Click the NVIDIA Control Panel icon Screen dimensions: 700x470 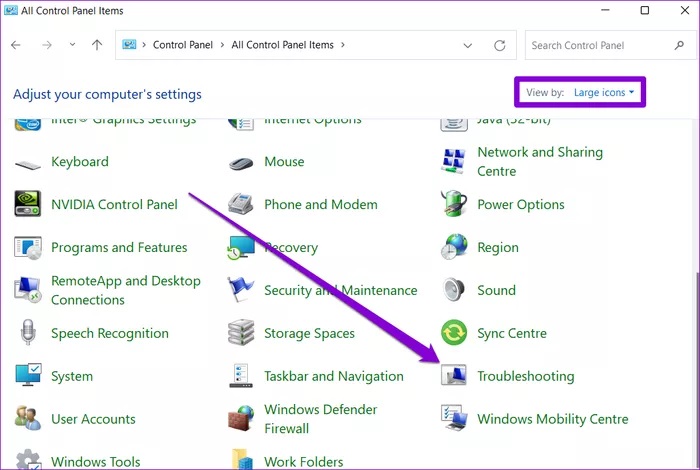click(27, 204)
